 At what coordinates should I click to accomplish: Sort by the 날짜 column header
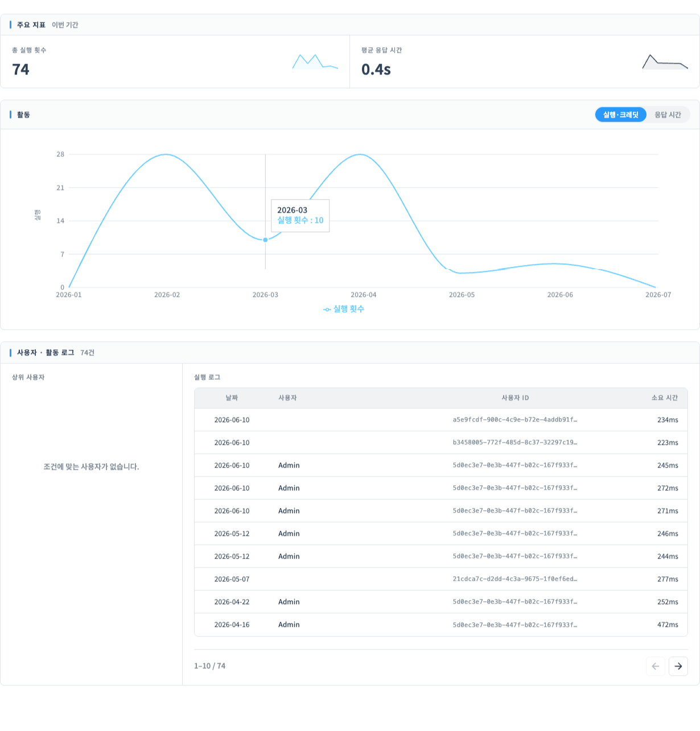pos(232,398)
